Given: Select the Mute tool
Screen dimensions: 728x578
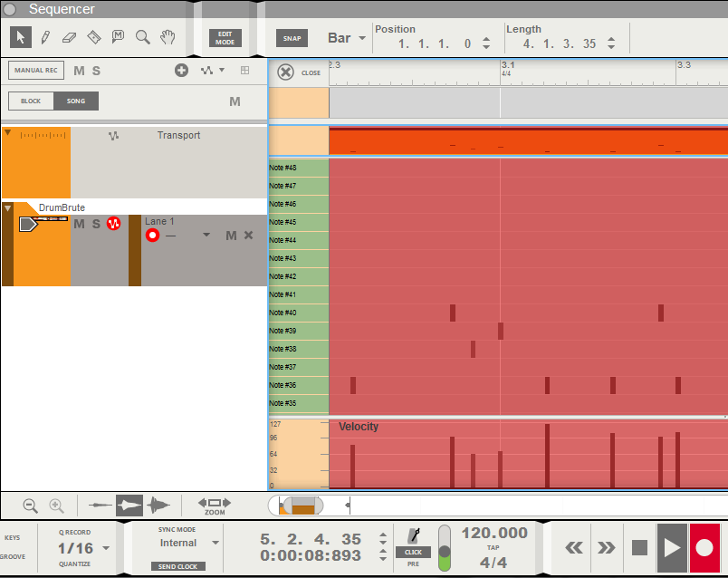Looking at the screenshot, I should (x=118, y=37).
